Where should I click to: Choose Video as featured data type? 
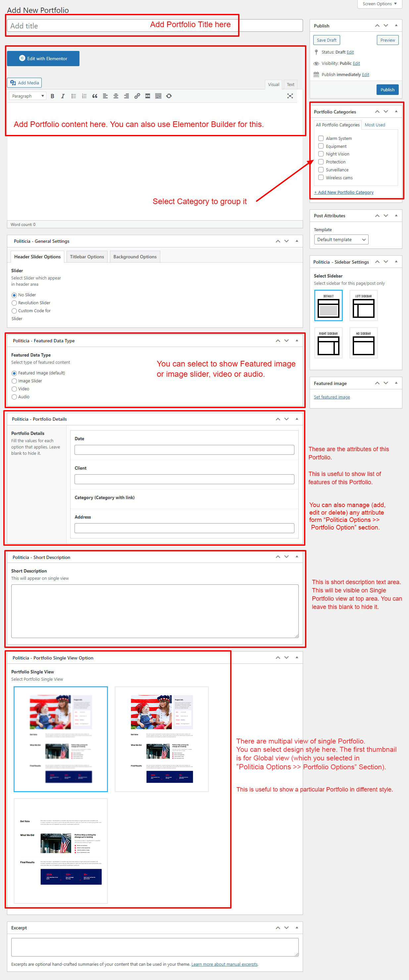point(14,389)
